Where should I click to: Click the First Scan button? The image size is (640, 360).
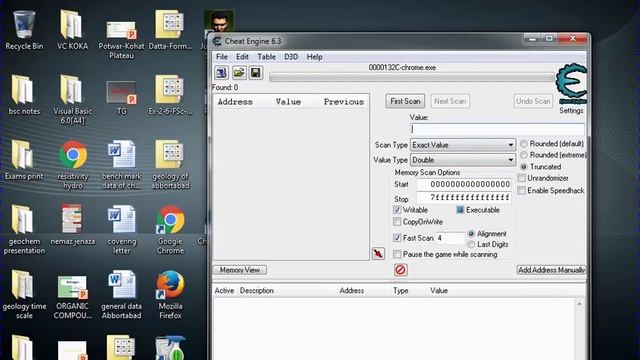405,101
